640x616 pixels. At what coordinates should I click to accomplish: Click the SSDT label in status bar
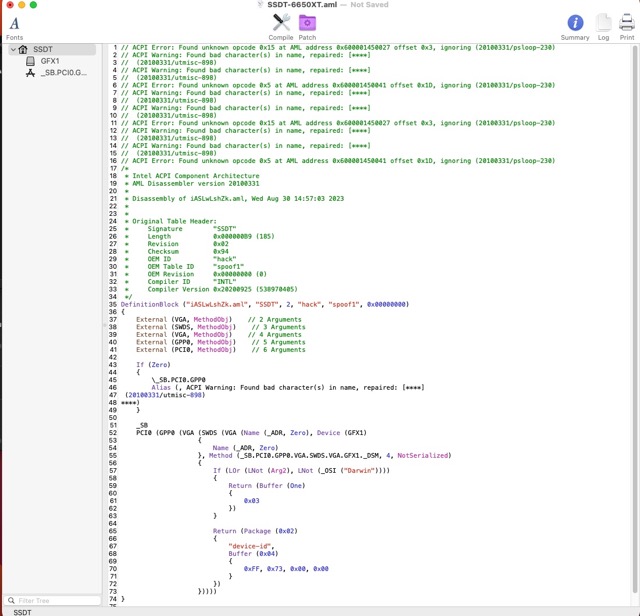point(22,611)
